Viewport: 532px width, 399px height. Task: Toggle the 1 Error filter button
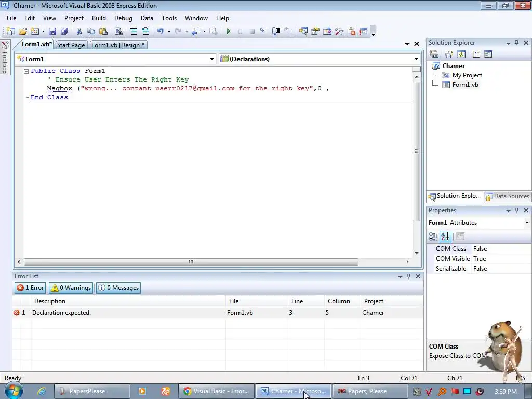click(x=30, y=288)
